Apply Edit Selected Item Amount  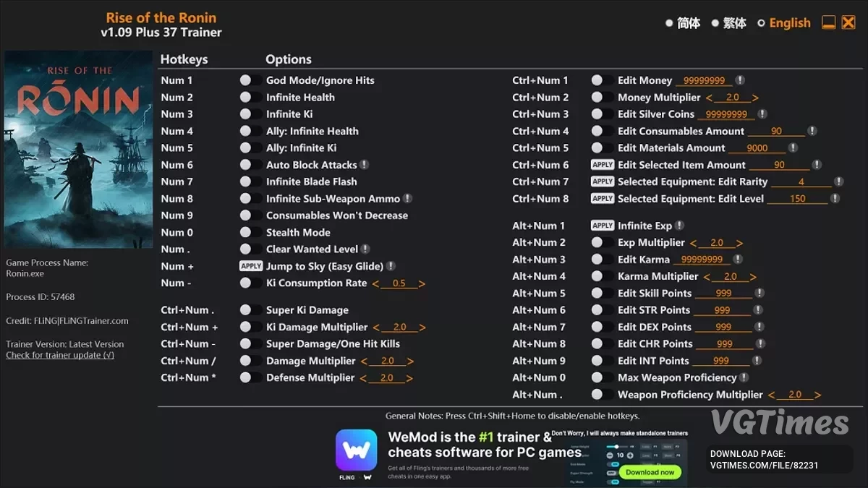click(603, 165)
